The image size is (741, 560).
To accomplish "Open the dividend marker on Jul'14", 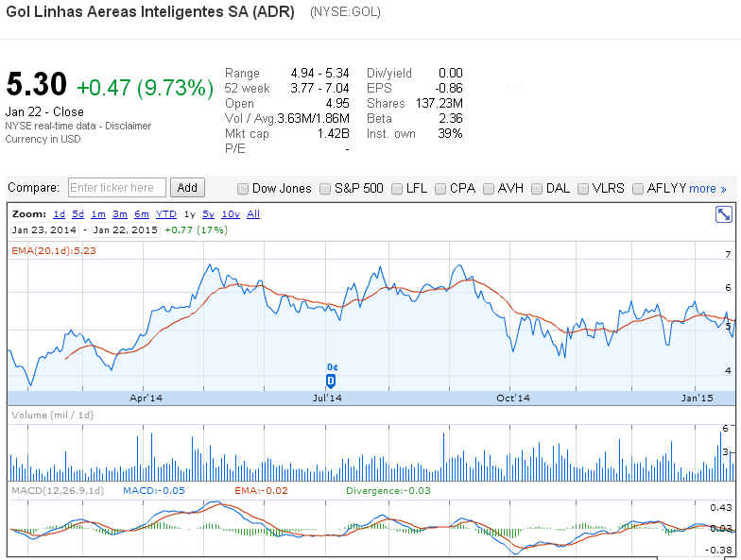I will 331,382.
